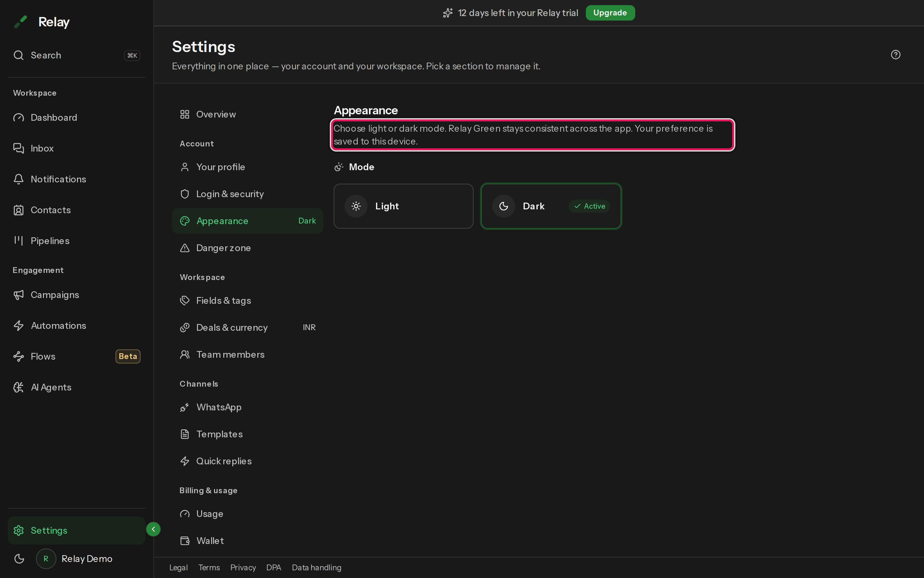Open Fields & tags settings

tap(247, 301)
